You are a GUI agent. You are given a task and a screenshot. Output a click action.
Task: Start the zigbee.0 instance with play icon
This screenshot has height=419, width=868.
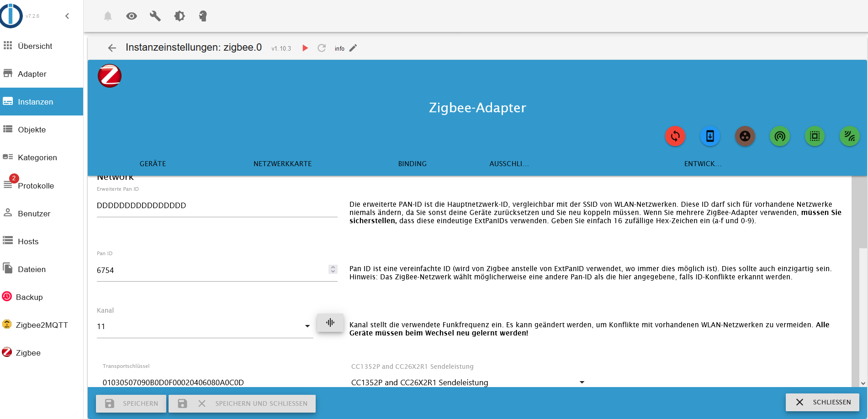pyautogui.click(x=305, y=48)
